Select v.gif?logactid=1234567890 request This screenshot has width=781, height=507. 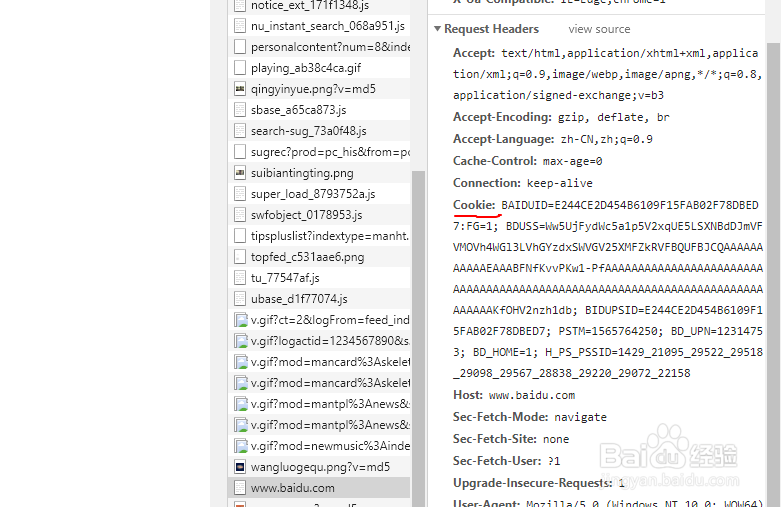click(319, 341)
